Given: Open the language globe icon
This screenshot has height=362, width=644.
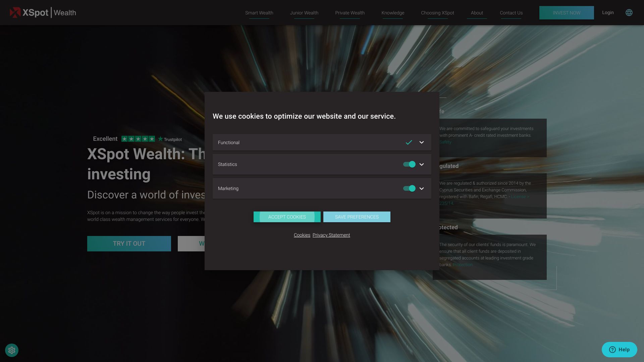Looking at the screenshot, I should click(x=629, y=12).
